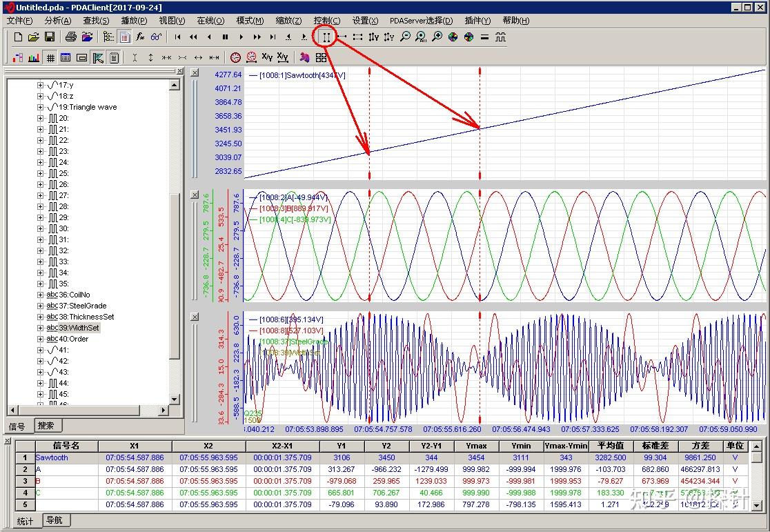Expand the 19:Triangle wave tree node

40,107
